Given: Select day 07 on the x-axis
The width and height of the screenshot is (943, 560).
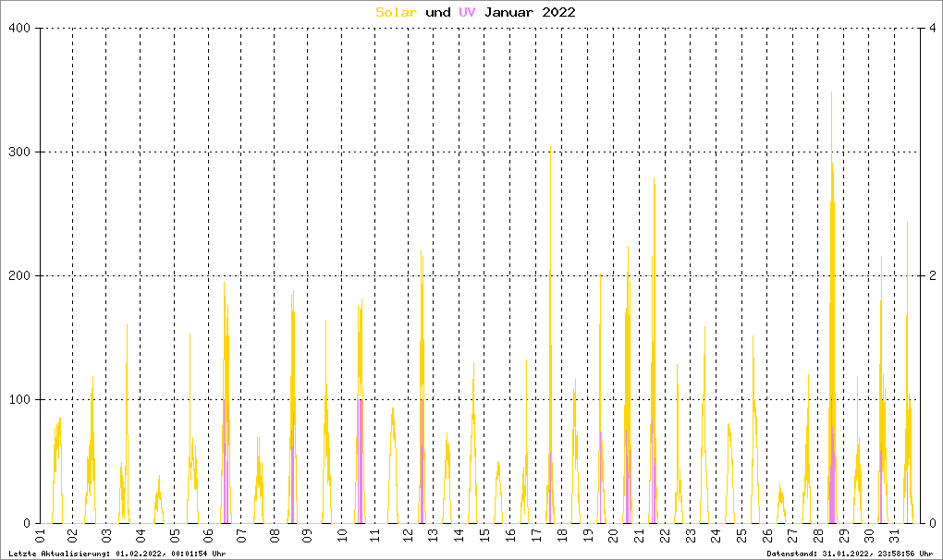Looking at the screenshot, I should click(240, 536).
